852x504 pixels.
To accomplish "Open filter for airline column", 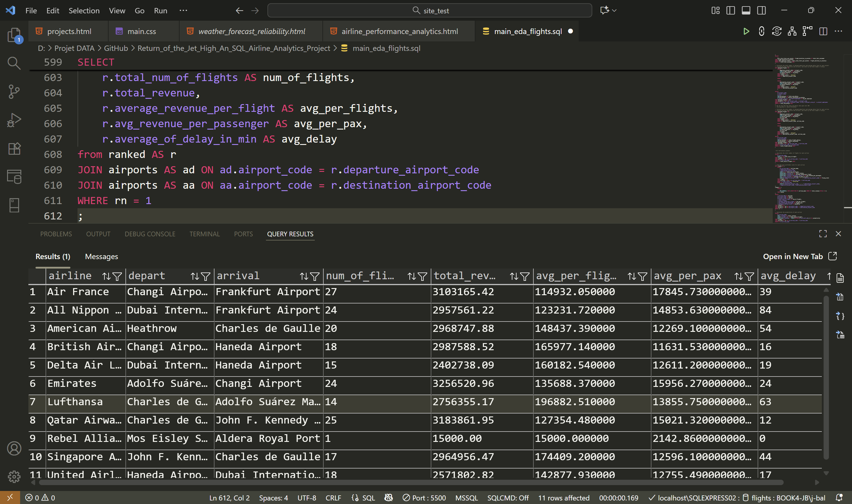I will pyautogui.click(x=117, y=277).
